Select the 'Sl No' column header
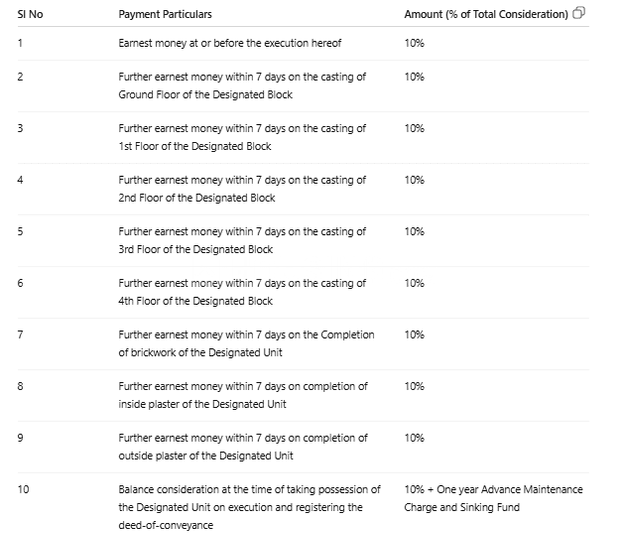The height and width of the screenshot is (540, 625). pyautogui.click(x=30, y=14)
